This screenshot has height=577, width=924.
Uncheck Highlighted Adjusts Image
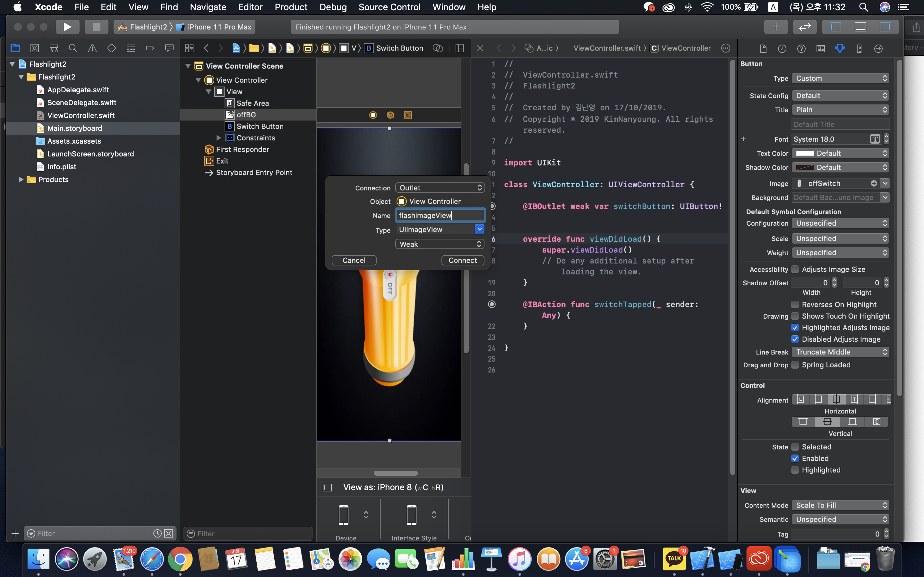point(795,328)
